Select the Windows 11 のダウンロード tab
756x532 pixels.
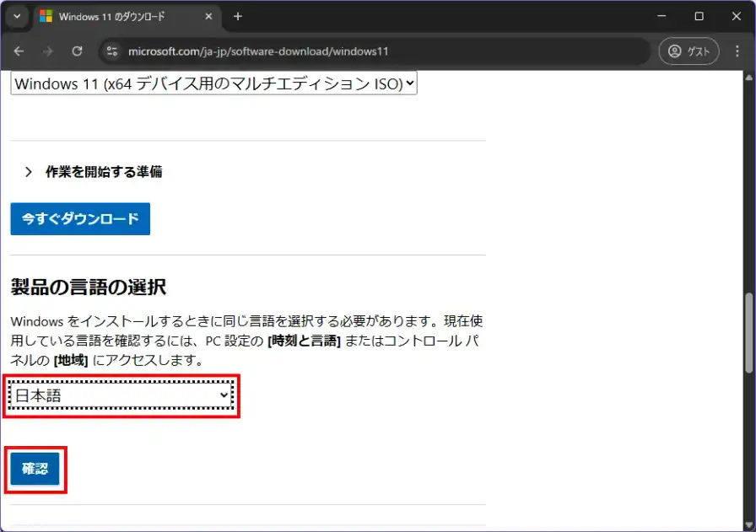118,17
